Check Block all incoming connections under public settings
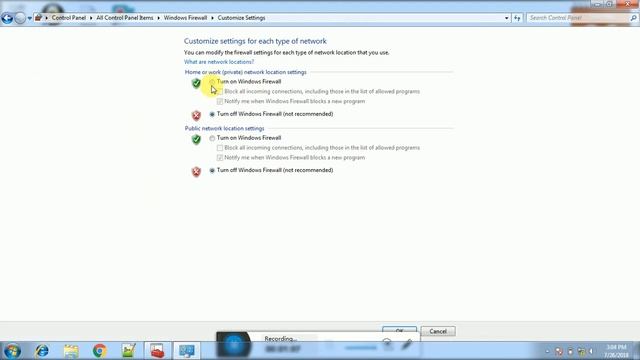Image resolution: width=640 pixels, height=360 pixels. (220, 148)
